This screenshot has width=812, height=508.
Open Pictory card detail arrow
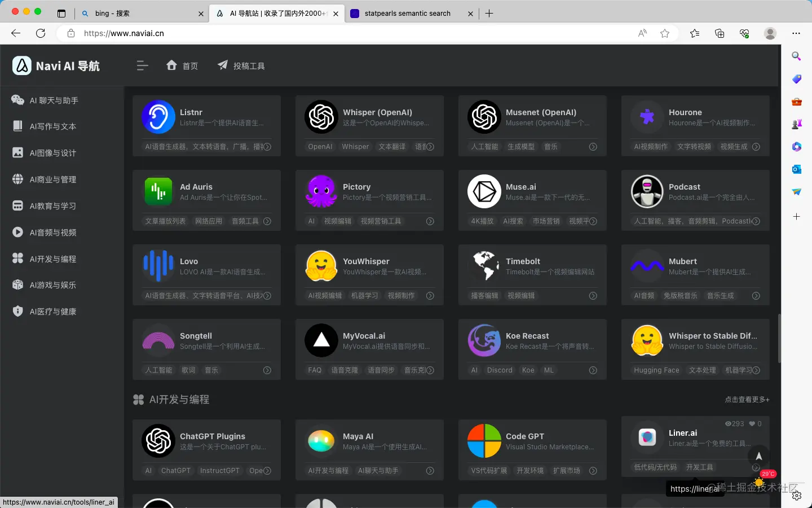click(430, 221)
